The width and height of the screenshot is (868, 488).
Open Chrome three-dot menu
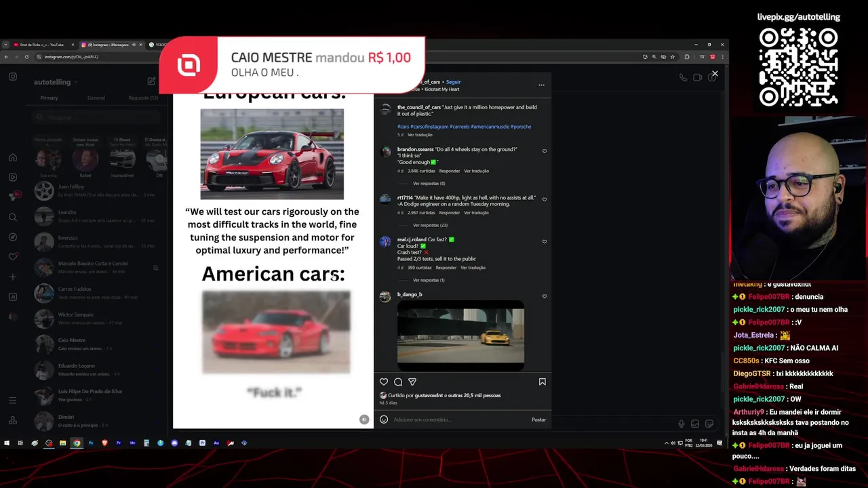(x=722, y=57)
